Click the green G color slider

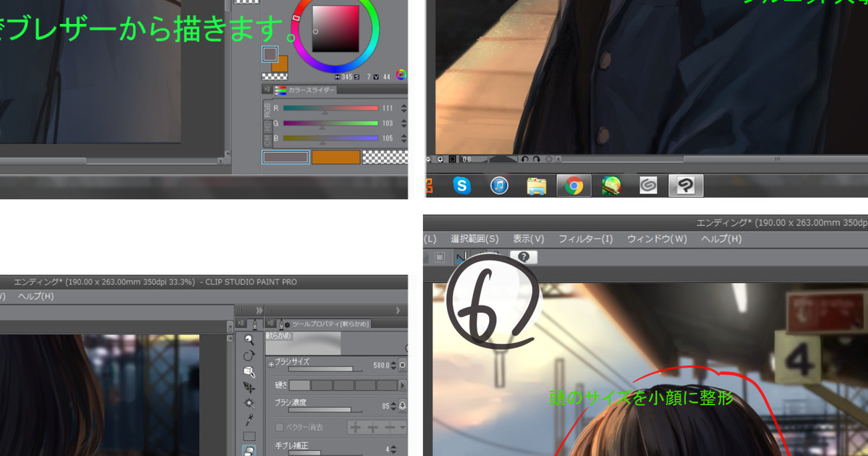331,123
